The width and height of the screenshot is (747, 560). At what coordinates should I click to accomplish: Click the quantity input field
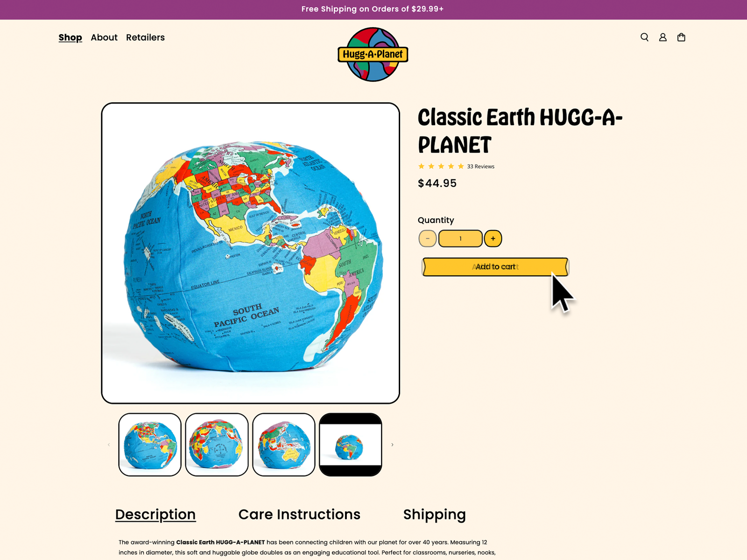pyautogui.click(x=460, y=238)
